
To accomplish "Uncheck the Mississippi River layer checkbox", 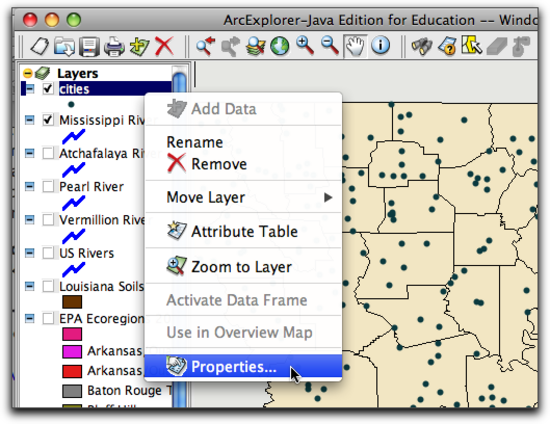I will [x=48, y=120].
